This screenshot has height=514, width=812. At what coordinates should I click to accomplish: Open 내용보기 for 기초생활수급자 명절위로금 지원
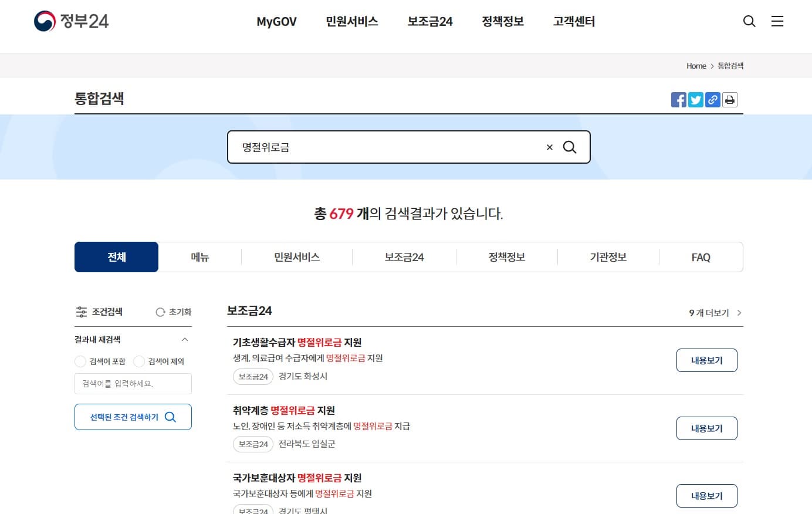point(706,360)
